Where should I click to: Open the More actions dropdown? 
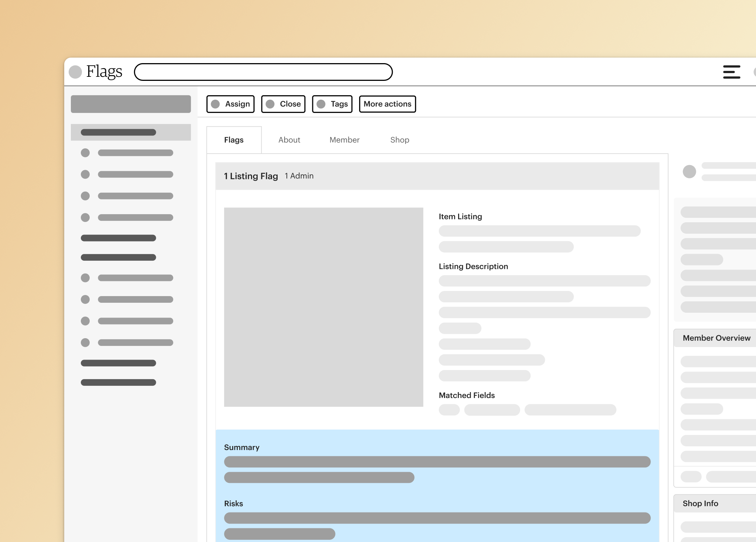[387, 104]
